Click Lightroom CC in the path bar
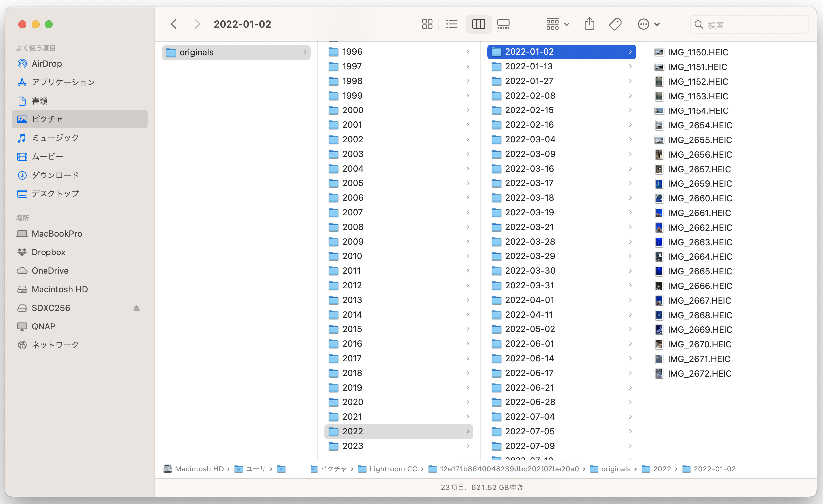Image resolution: width=823 pixels, height=504 pixels. [393, 469]
